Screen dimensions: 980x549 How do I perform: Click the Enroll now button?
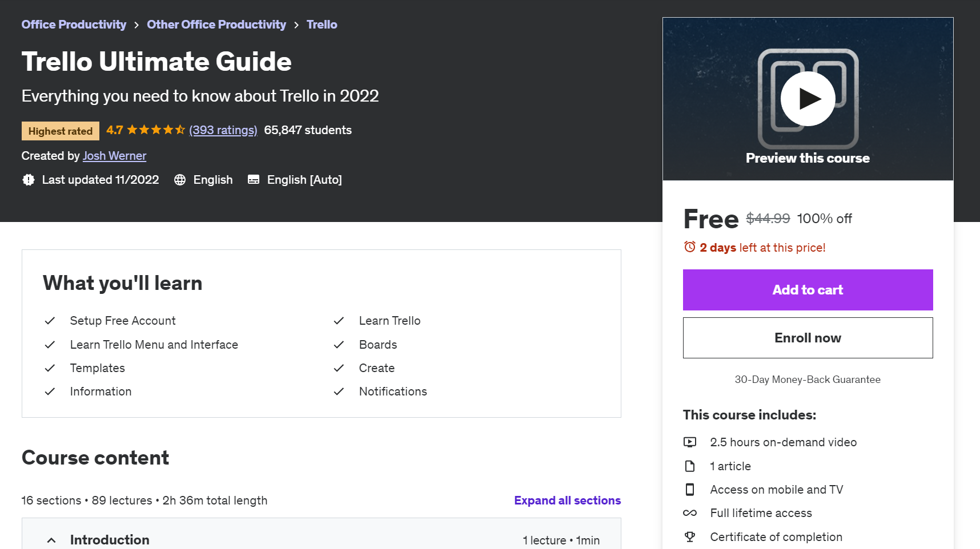[x=807, y=337]
